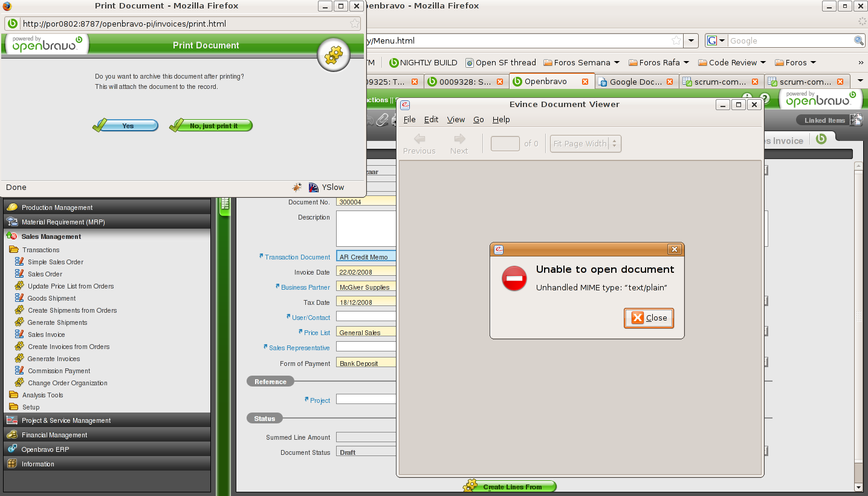Click the Project & Service Management icon
Viewport: 868px width, 496px height.
coord(12,420)
